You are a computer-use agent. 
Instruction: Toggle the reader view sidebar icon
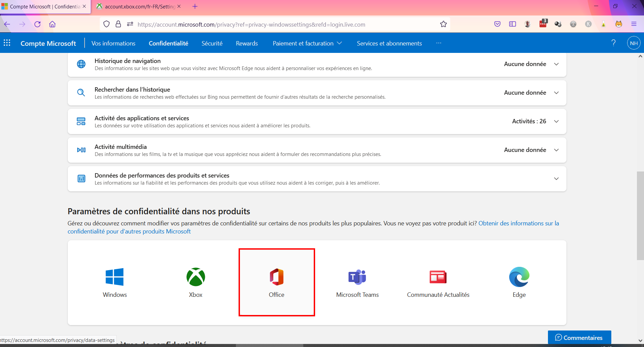click(x=513, y=24)
